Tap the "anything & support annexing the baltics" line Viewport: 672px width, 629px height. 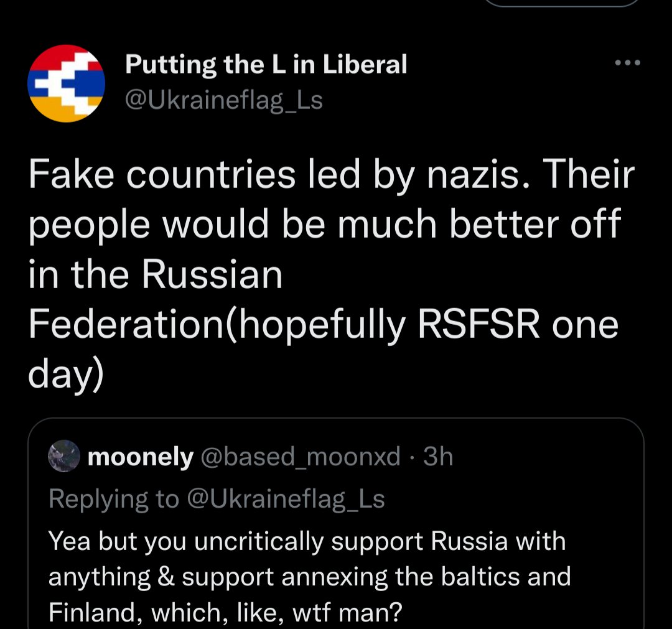309,577
